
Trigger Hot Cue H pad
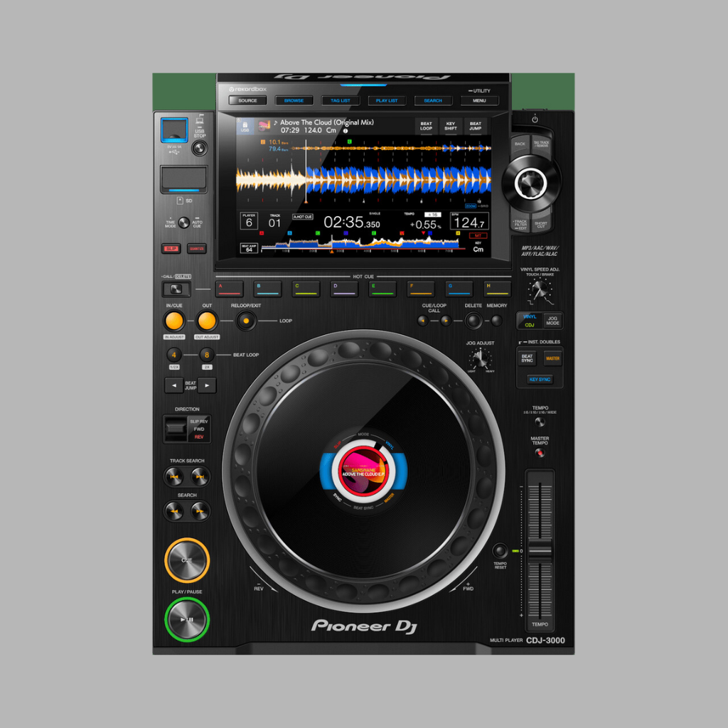497,289
